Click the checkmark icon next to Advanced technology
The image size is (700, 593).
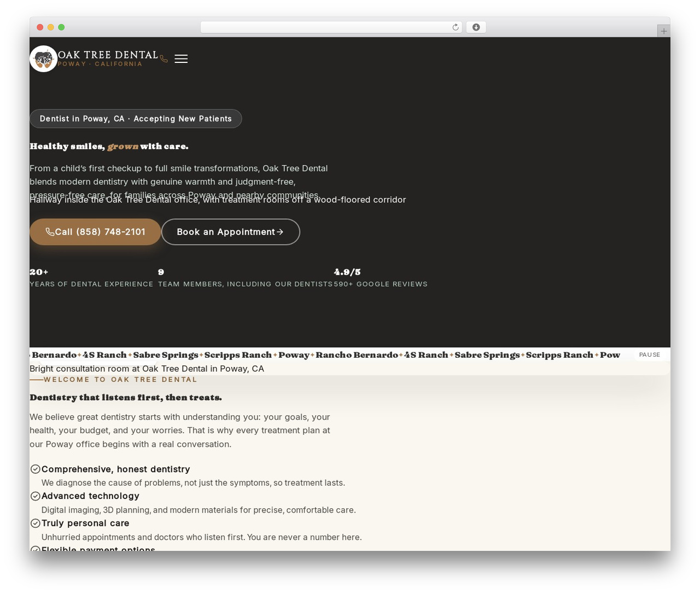[36, 496]
